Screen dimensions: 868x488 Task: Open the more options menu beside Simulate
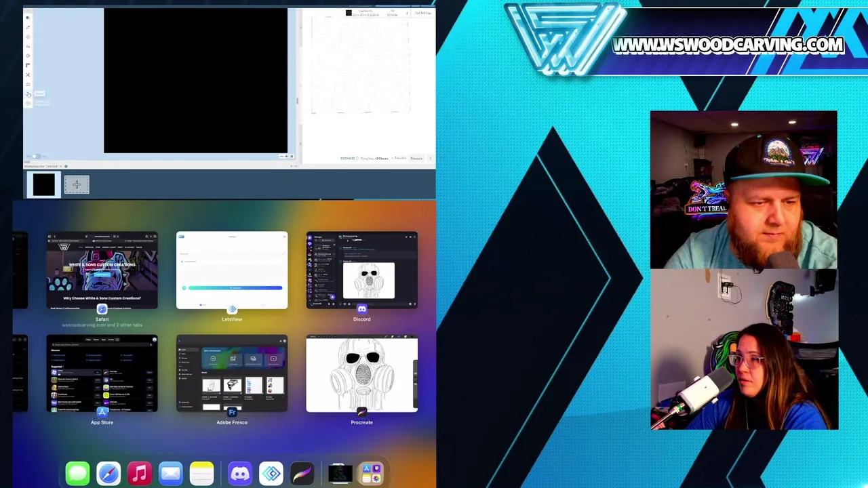[x=430, y=159]
